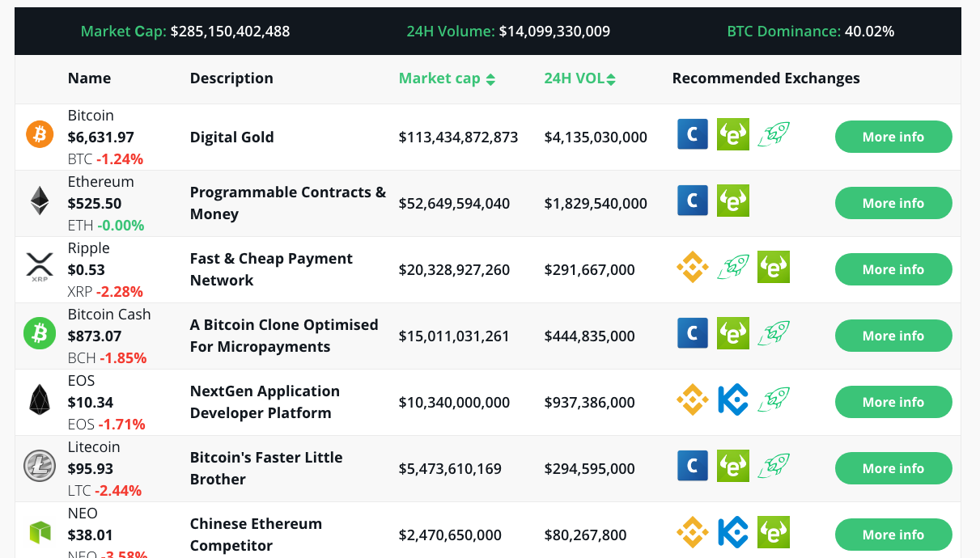Toggle sorting with the Market cap sort arrows
This screenshot has height=558, width=980.
[x=490, y=78]
